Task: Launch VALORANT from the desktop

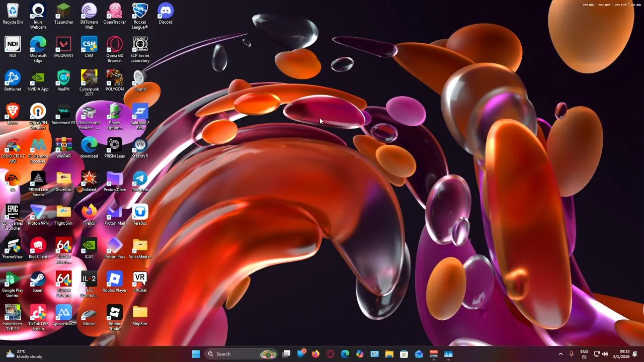Action: click(x=64, y=47)
